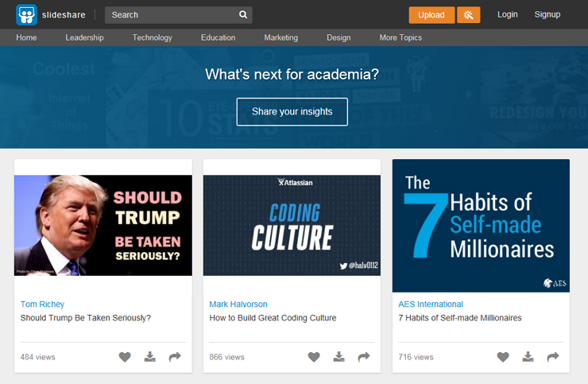Image resolution: width=588 pixels, height=384 pixels.
Task: Click the Share your insights button
Action: pos(292,112)
